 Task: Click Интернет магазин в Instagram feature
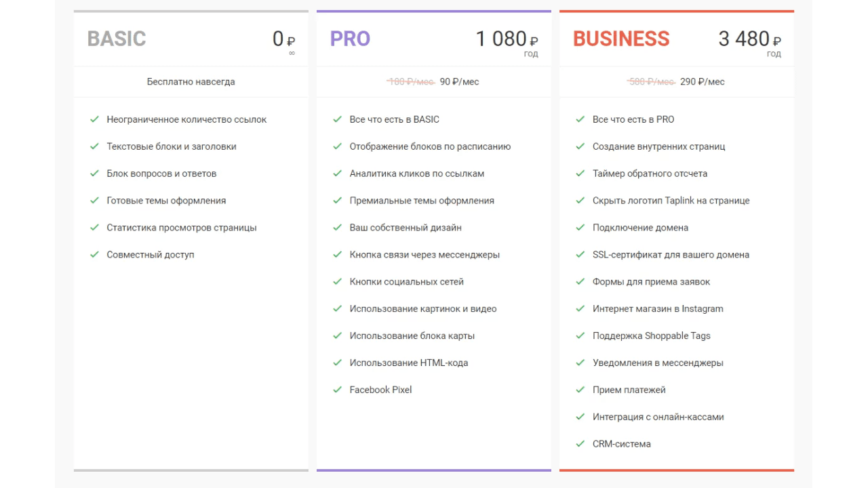coord(658,309)
